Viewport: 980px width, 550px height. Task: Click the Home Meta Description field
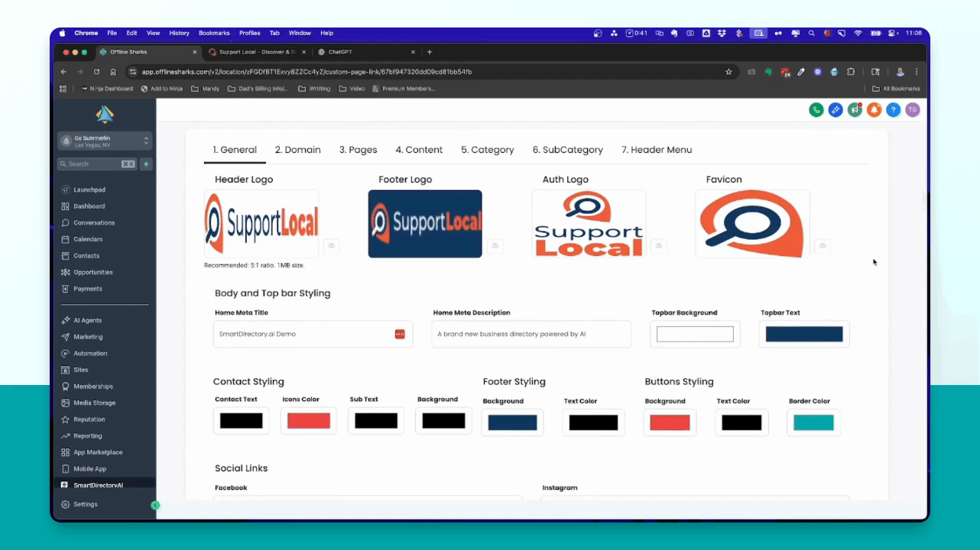coord(531,334)
